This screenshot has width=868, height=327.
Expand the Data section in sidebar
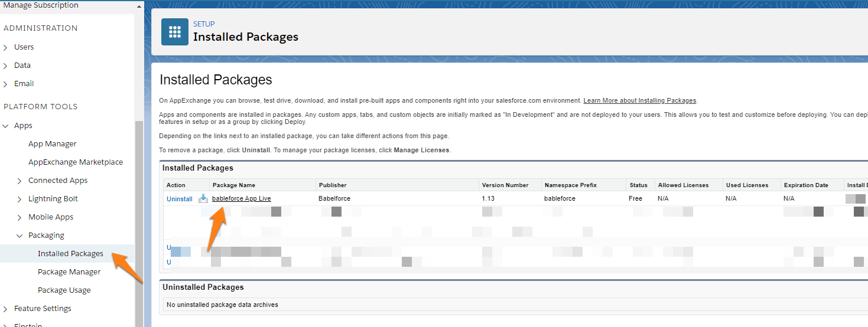[x=6, y=66]
